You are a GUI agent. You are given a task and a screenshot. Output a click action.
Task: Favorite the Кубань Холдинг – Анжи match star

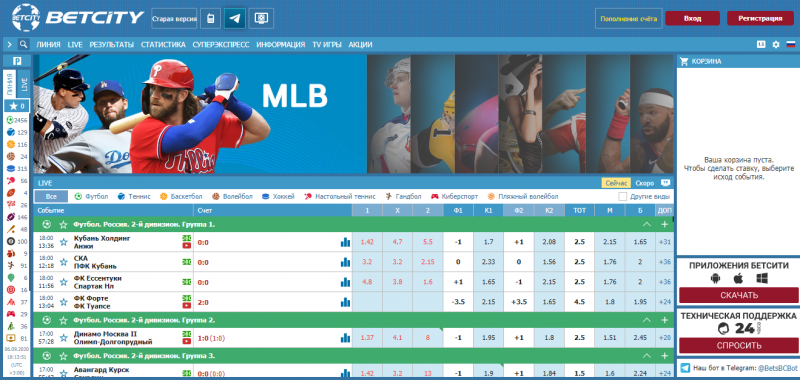pyautogui.click(x=64, y=242)
